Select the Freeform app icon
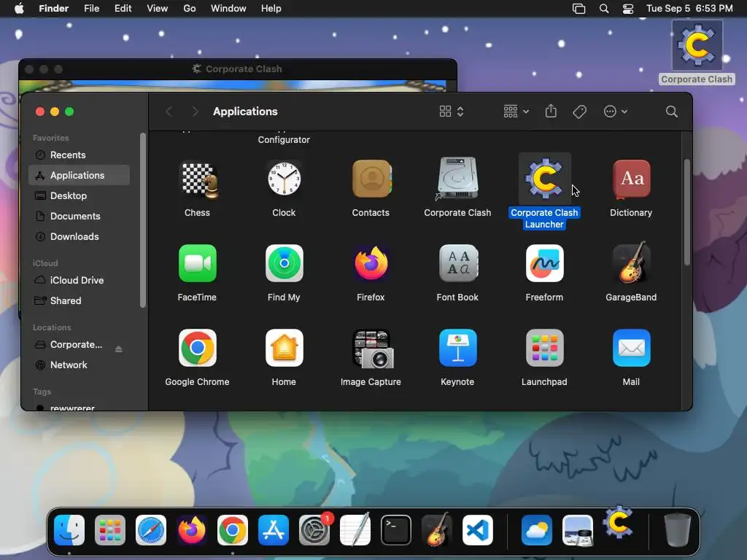Screen dimensions: 747x560 point(544,263)
